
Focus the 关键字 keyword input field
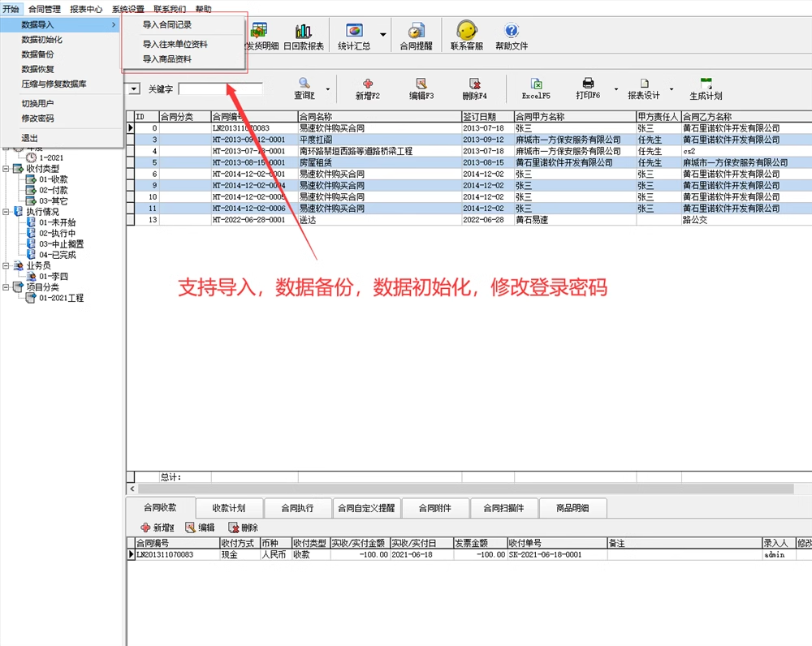[x=221, y=89]
